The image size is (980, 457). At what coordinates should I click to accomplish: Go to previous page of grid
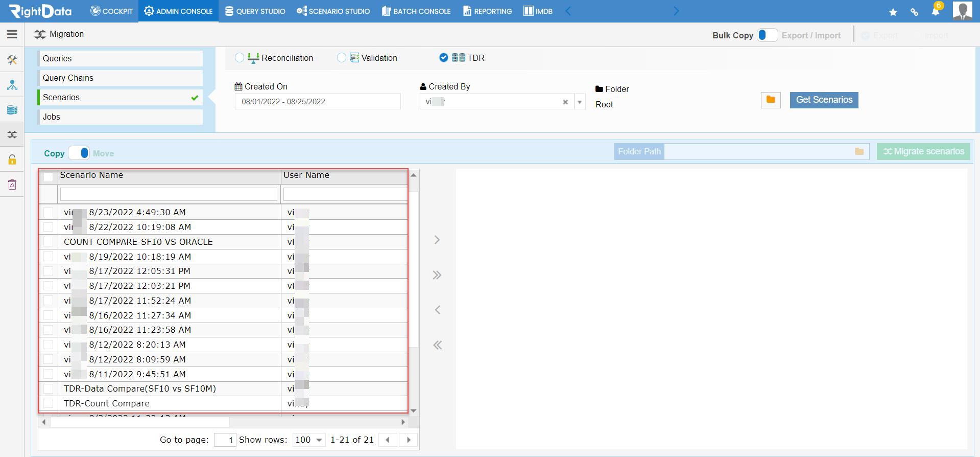388,440
